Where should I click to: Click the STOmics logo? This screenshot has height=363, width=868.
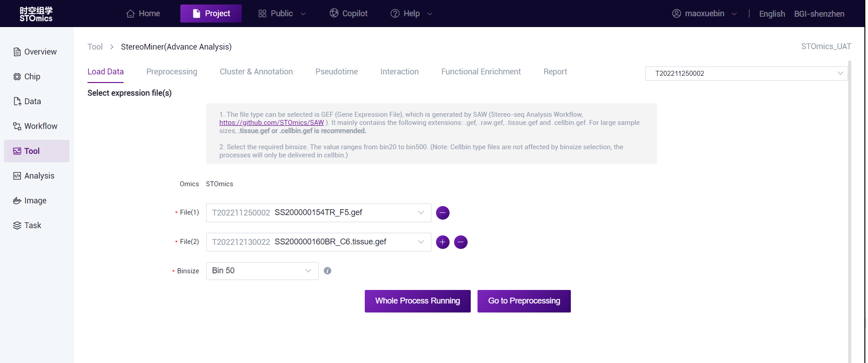click(x=36, y=14)
